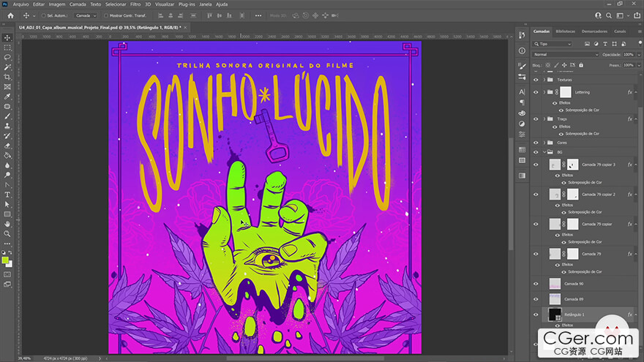This screenshot has width=644, height=362.
Task: Select the Brush tool
Action: point(7,116)
